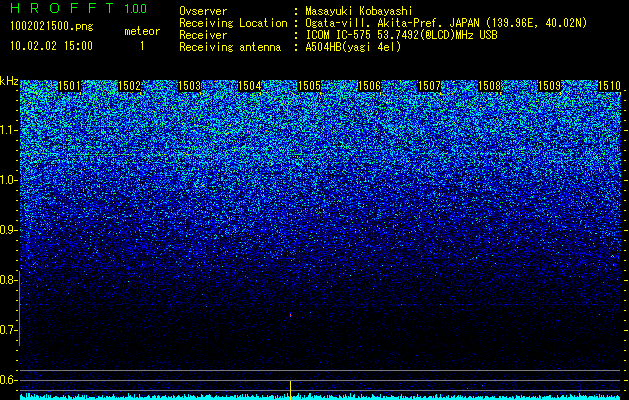Screen dimensions: 629x400
Task: Click the Ovserver label
Action: (203, 11)
